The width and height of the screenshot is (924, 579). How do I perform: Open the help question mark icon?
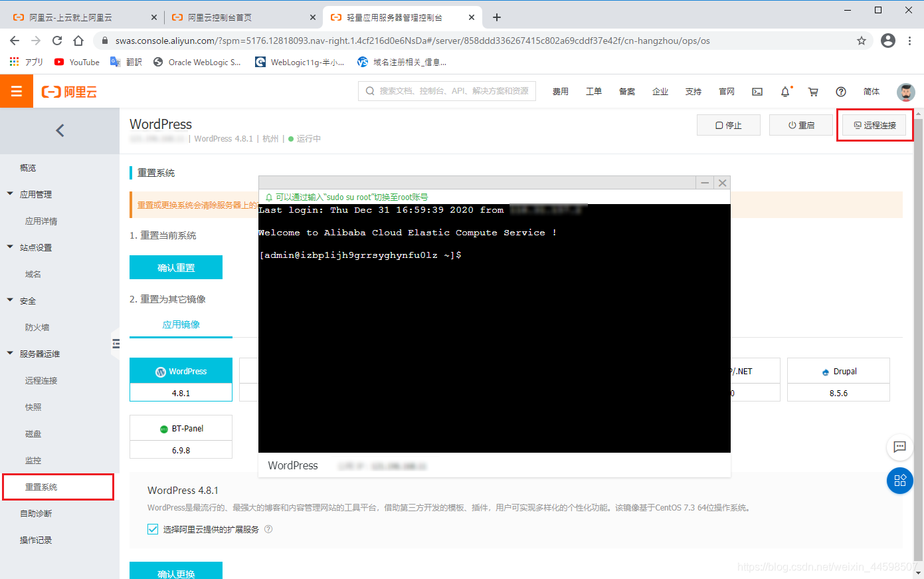841,92
